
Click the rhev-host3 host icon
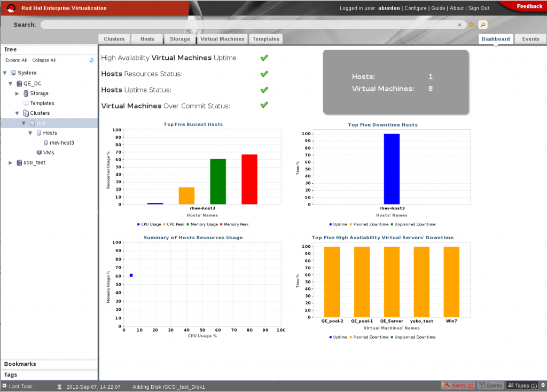pyautogui.click(x=46, y=143)
